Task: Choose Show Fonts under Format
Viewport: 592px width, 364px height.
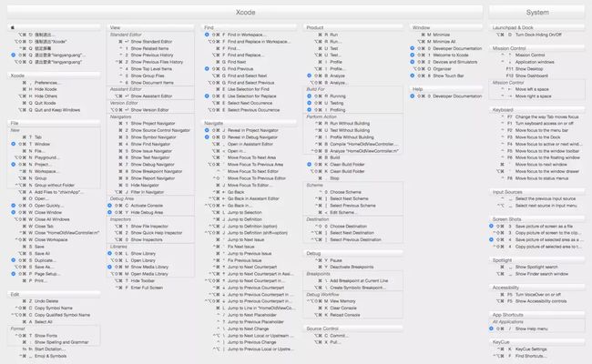Action: coord(46,336)
